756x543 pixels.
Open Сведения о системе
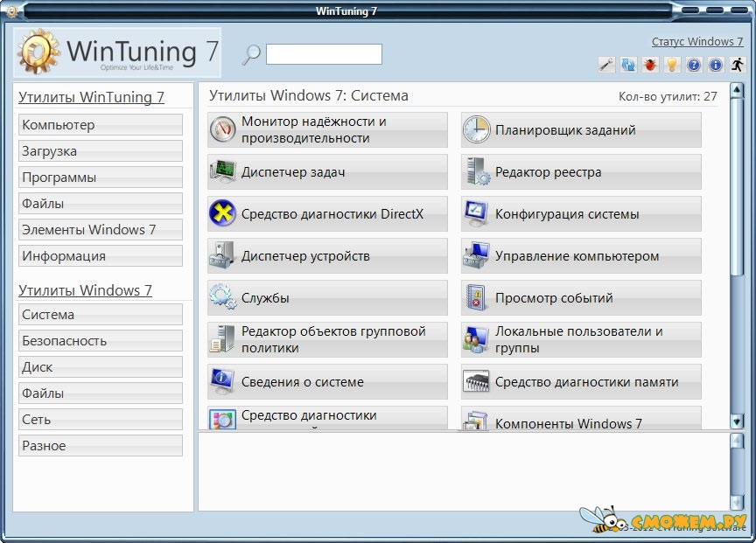pyautogui.click(x=328, y=381)
